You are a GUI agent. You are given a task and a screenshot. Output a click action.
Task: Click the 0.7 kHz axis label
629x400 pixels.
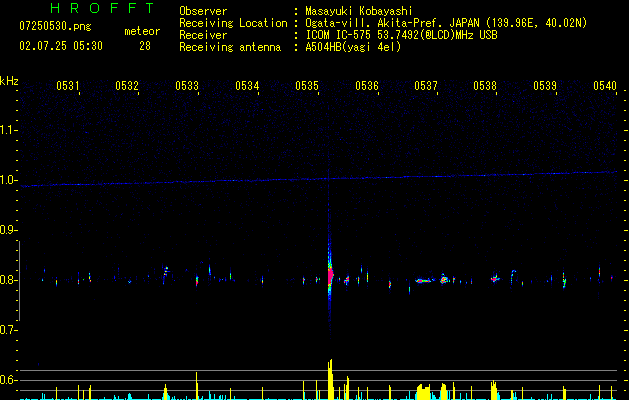7,330
